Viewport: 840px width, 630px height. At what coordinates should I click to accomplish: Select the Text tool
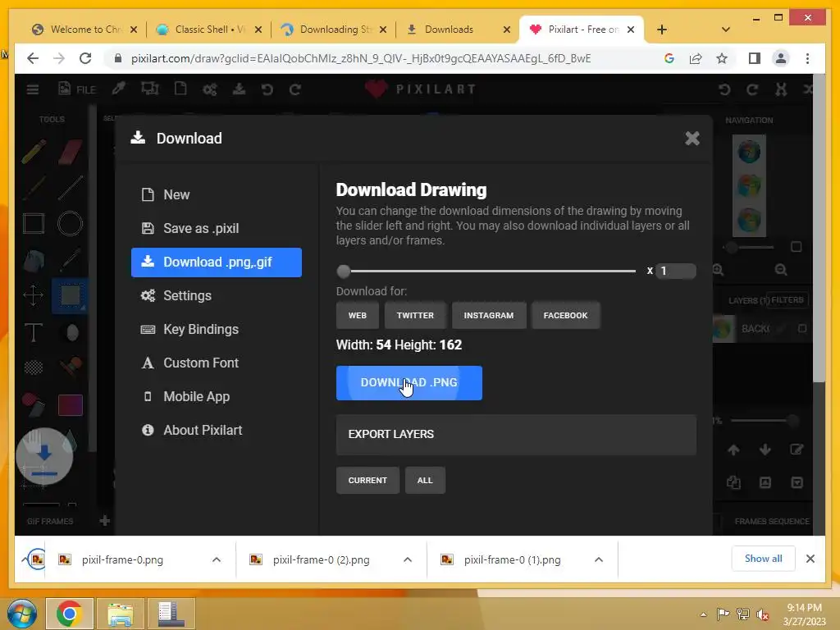click(33, 332)
